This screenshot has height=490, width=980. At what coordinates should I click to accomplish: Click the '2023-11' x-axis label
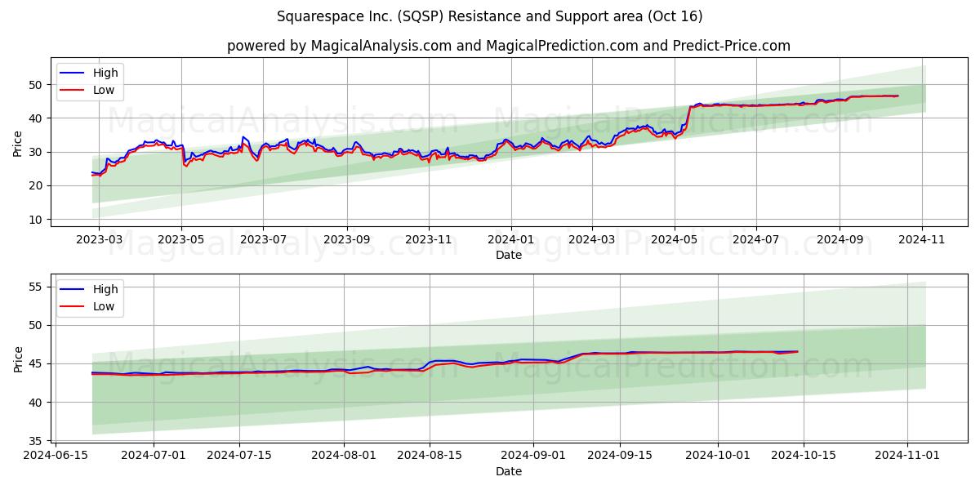(x=429, y=241)
